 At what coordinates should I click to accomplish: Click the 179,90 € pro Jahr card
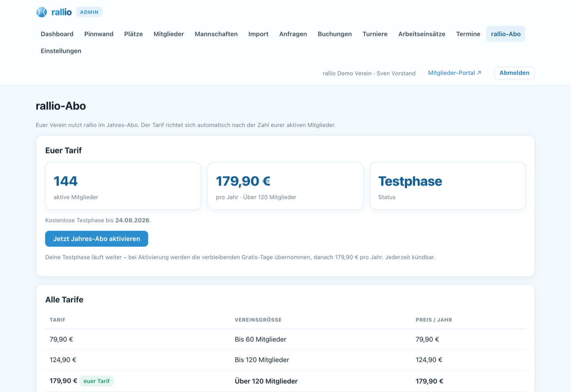tap(285, 186)
